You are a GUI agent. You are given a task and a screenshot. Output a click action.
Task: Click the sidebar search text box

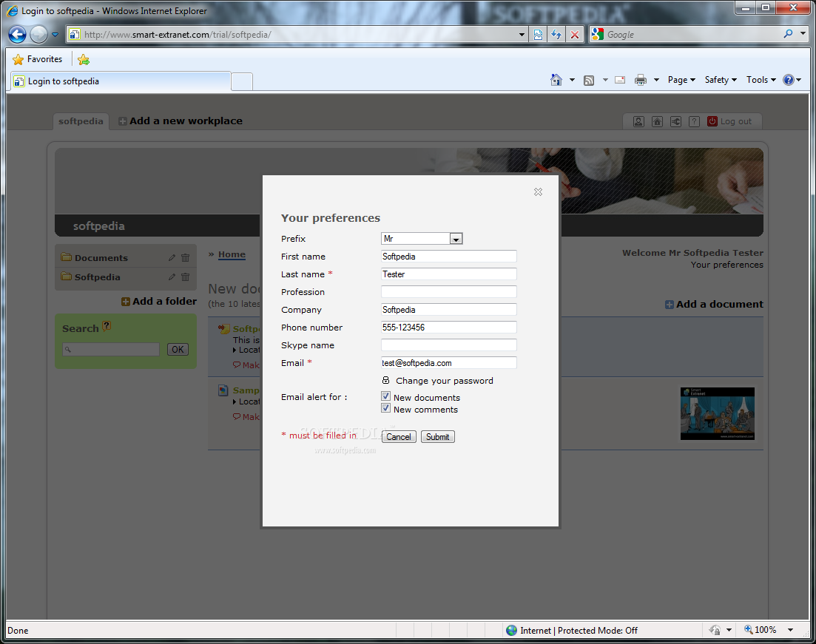click(111, 350)
